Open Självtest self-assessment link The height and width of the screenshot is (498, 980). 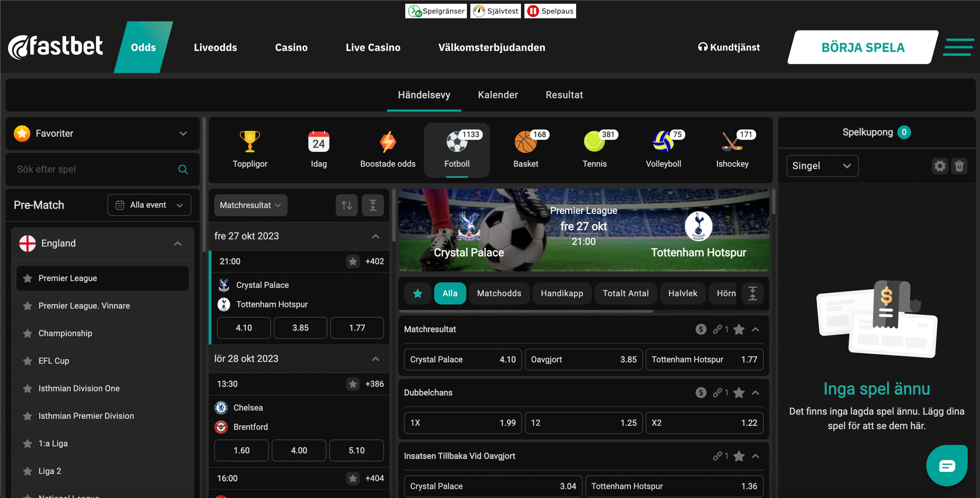(x=496, y=11)
